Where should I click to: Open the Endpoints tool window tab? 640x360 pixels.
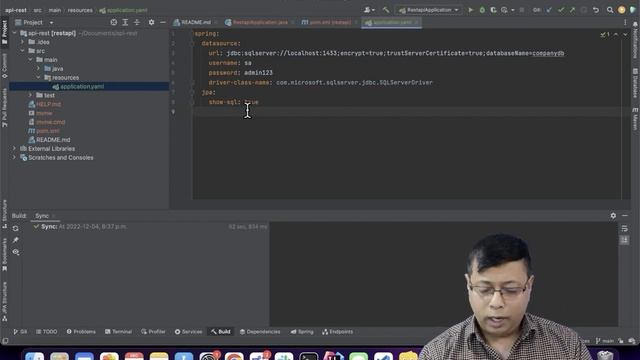pos(338,332)
